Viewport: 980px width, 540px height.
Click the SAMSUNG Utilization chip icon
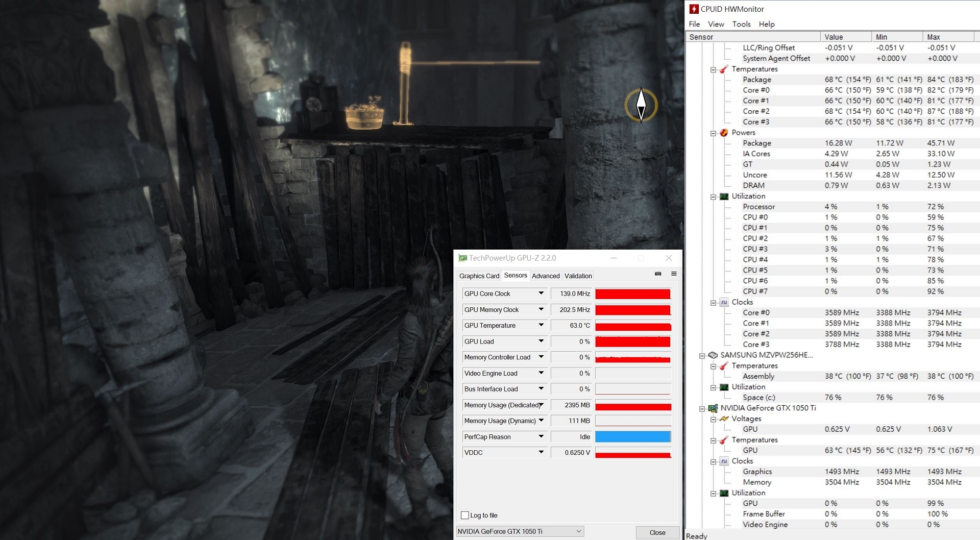pyautogui.click(x=724, y=387)
